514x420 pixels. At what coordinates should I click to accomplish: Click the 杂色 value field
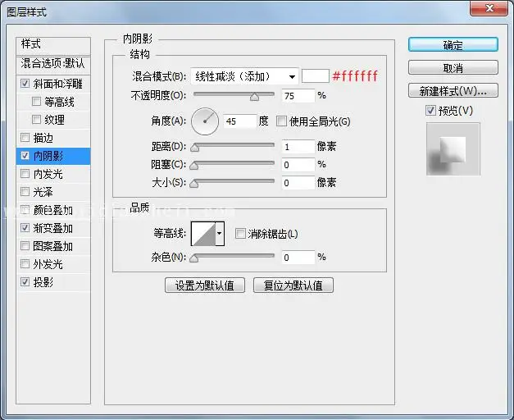pos(298,258)
